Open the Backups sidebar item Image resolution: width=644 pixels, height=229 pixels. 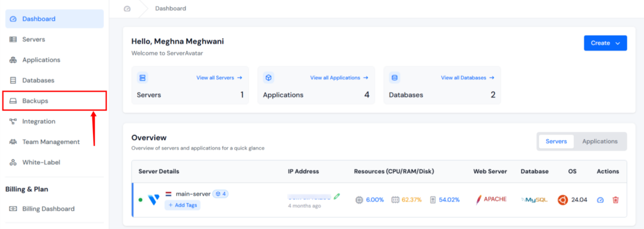pyautogui.click(x=54, y=101)
